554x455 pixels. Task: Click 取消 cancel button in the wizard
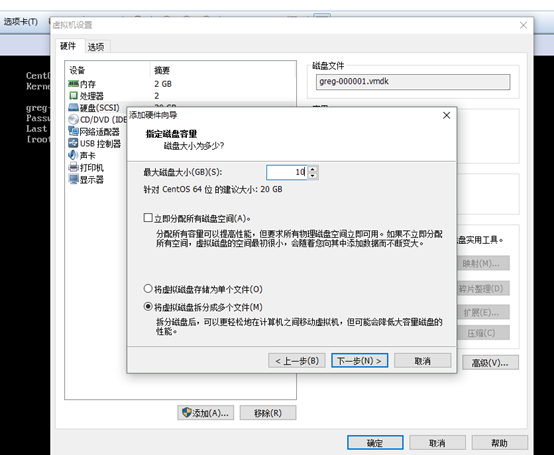point(423,361)
